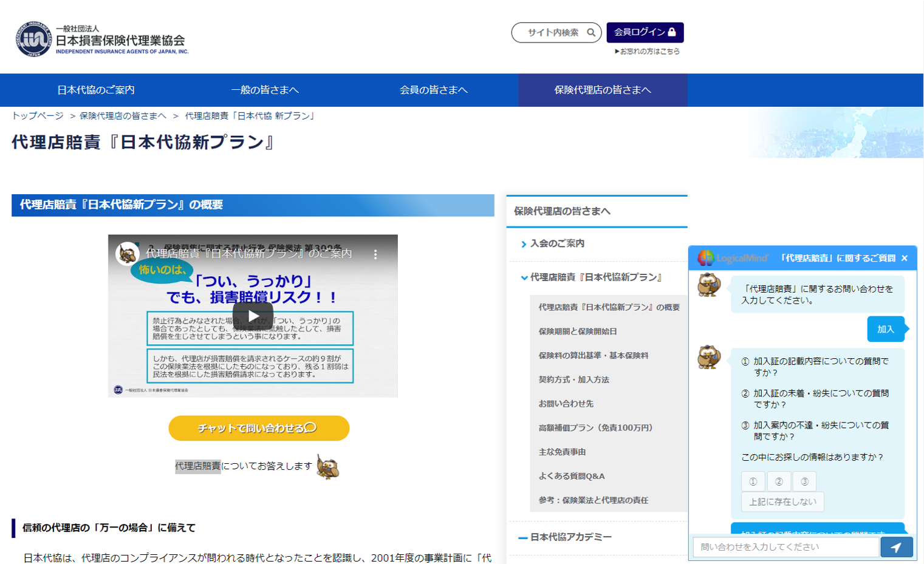Open お忘れの方はこちら link
Viewport: 924px width, 564px height.
tap(647, 52)
